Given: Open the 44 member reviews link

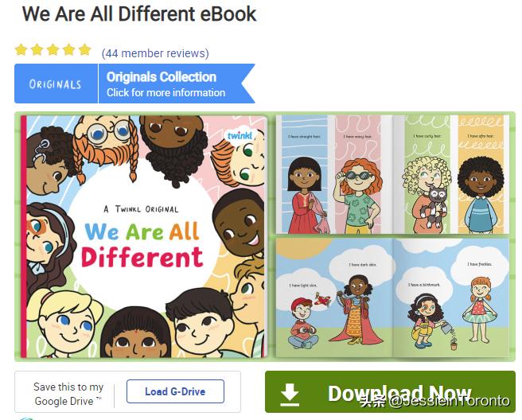Looking at the screenshot, I should point(155,53).
